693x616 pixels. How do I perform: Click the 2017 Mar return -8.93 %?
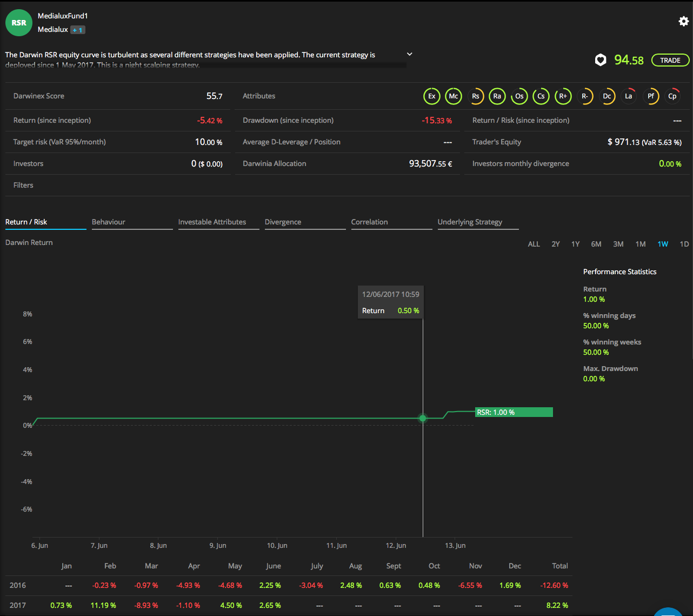point(146,605)
